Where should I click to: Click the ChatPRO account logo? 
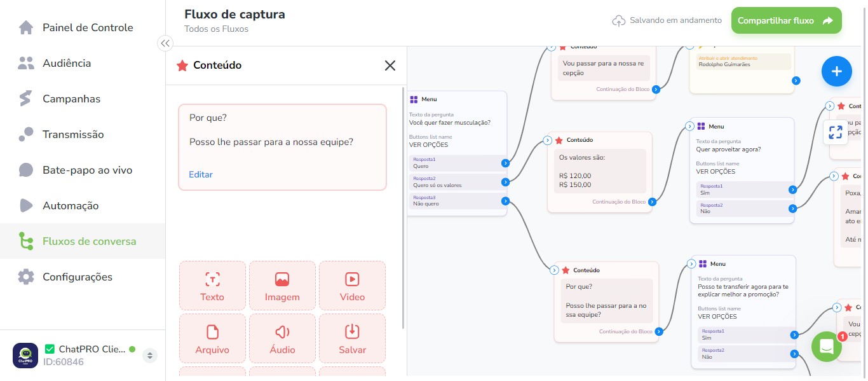coord(25,356)
